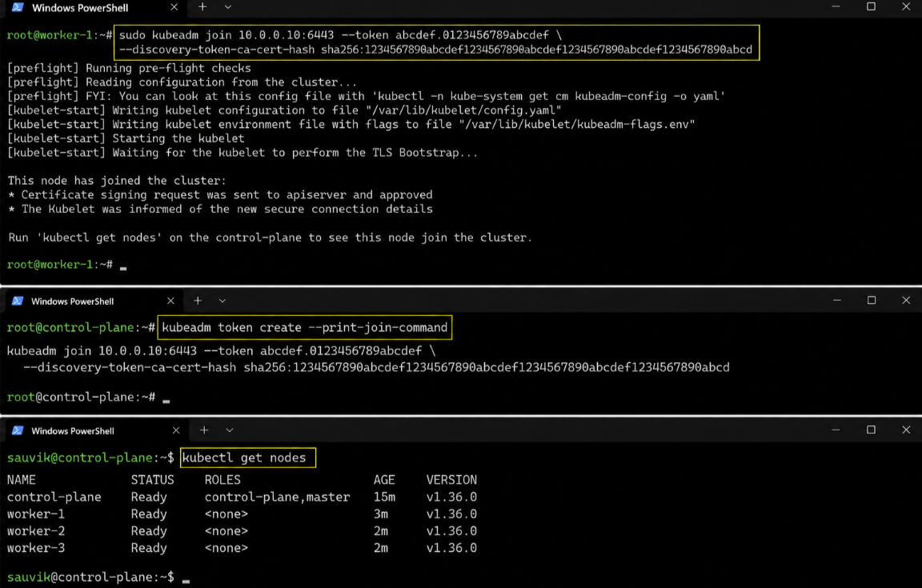Minimize the top PowerShell window
The height and width of the screenshot is (588, 922).
click(x=836, y=7)
